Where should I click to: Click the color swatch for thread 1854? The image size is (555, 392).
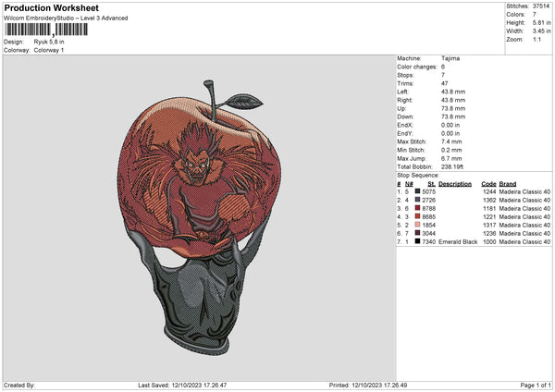417,225
